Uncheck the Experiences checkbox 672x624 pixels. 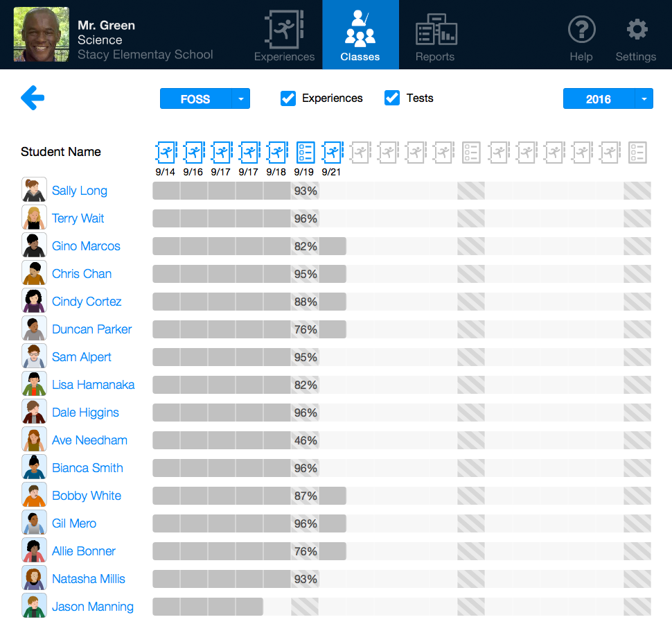tap(288, 98)
